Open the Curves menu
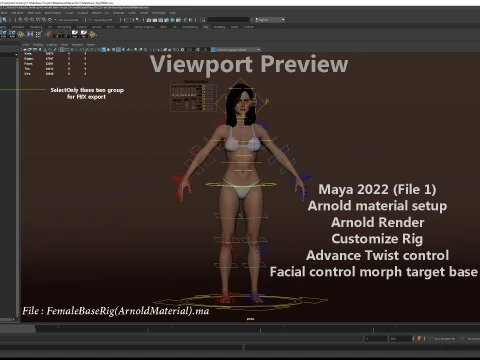 pyautogui.click(x=69, y=13)
